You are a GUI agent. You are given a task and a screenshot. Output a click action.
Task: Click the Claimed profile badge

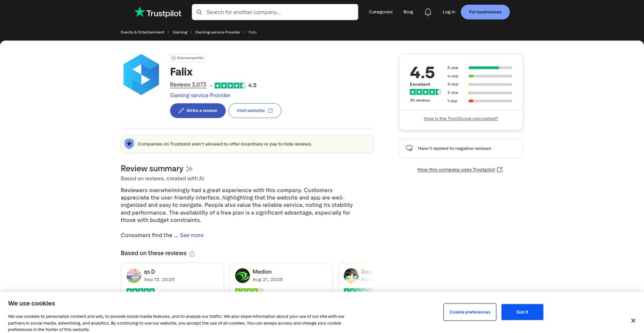point(188,58)
